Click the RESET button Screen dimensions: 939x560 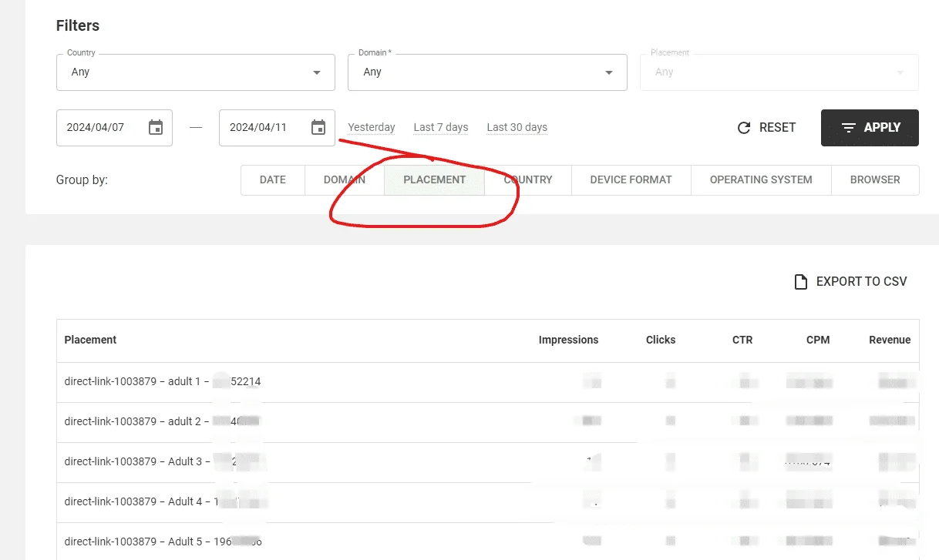pyautogui.click(x=766, y=128)
